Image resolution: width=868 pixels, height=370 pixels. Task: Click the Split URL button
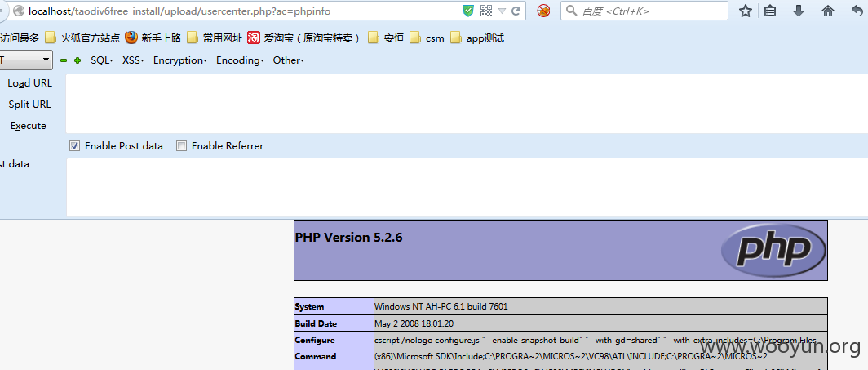click(30, 104)
